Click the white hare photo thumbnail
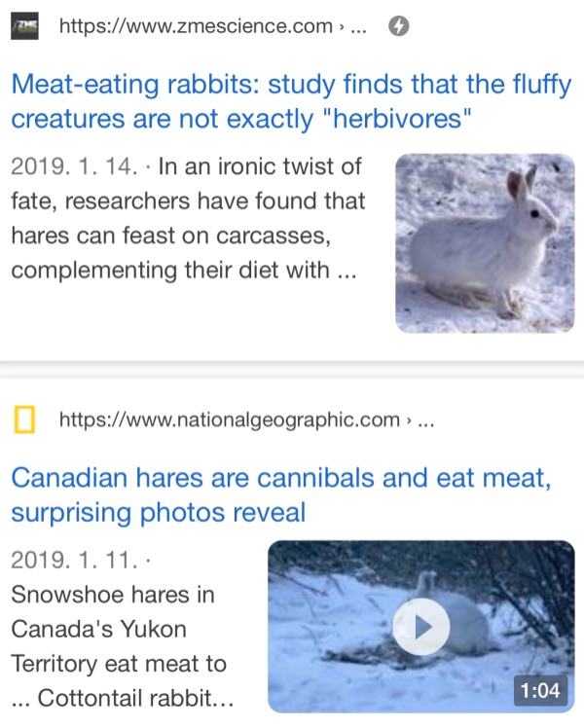This screenshot has height=728, width=584. click(x=484, y=243)
